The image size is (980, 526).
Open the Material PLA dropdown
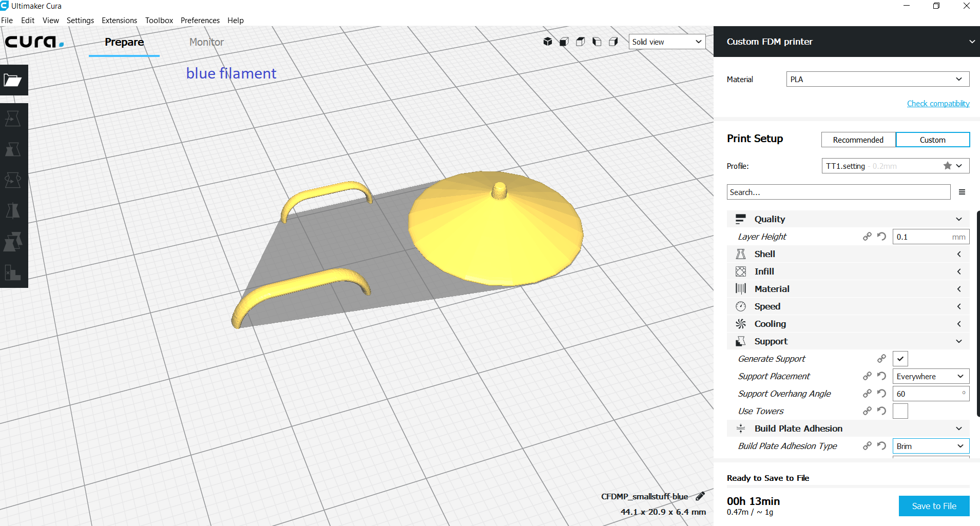coord(878,79)
